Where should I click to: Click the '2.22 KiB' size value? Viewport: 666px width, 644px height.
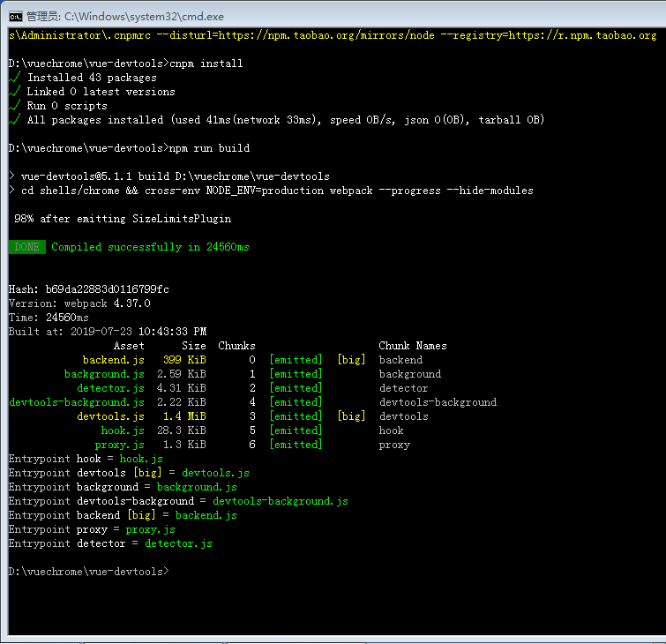pos(182,402)
